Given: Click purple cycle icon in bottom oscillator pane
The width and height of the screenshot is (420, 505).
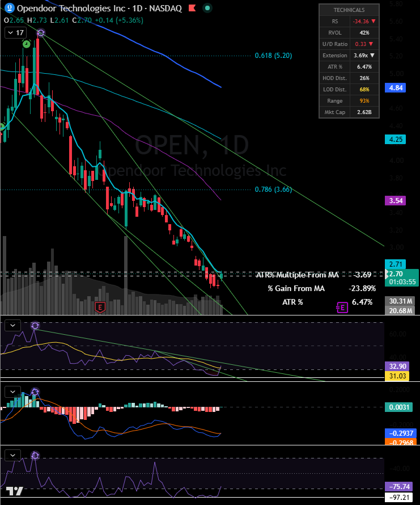Looking at the screenshot, I should [x=35, y=455].
